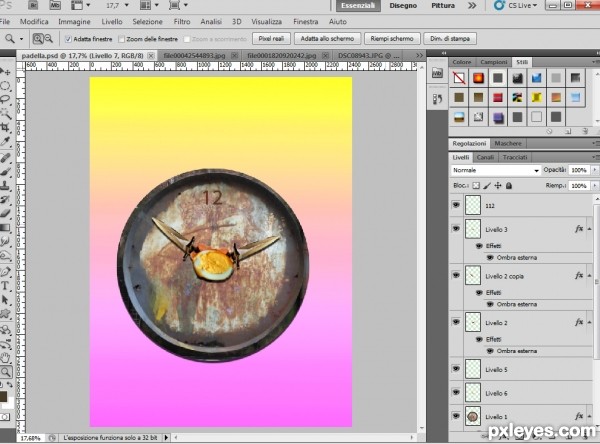Select the Move tool
This screenshot has height=444, width=600.
pyautogui.click(x=5, y=72)
